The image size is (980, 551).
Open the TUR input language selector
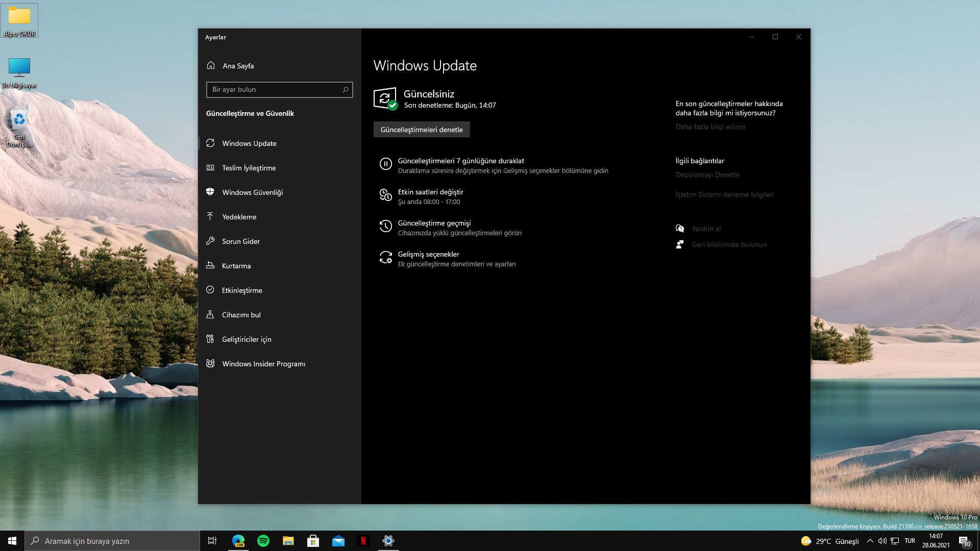click(x=910, y=541)
